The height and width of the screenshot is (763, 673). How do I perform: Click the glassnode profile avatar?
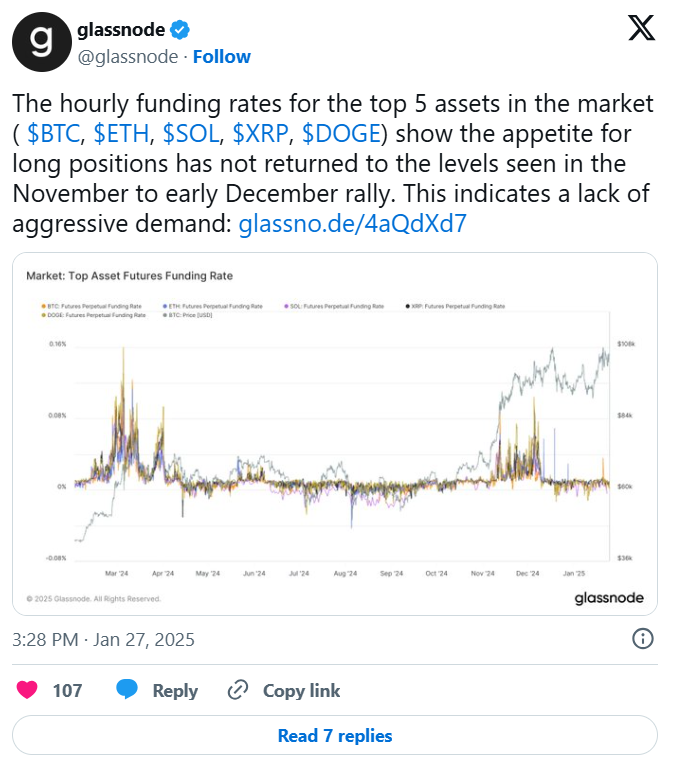[x=40, y=41]
